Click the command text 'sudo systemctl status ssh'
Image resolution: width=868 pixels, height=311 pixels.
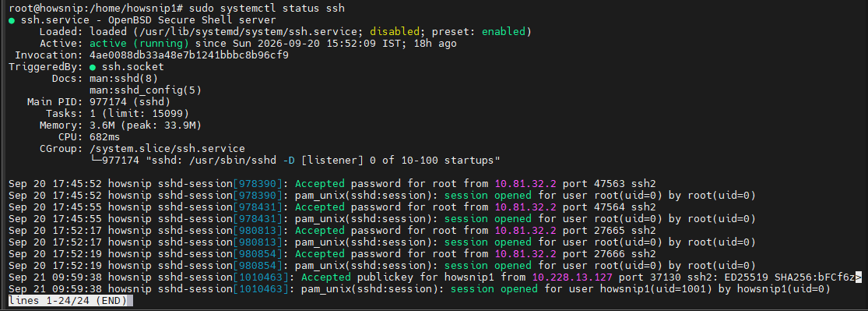tap(267, 9)
